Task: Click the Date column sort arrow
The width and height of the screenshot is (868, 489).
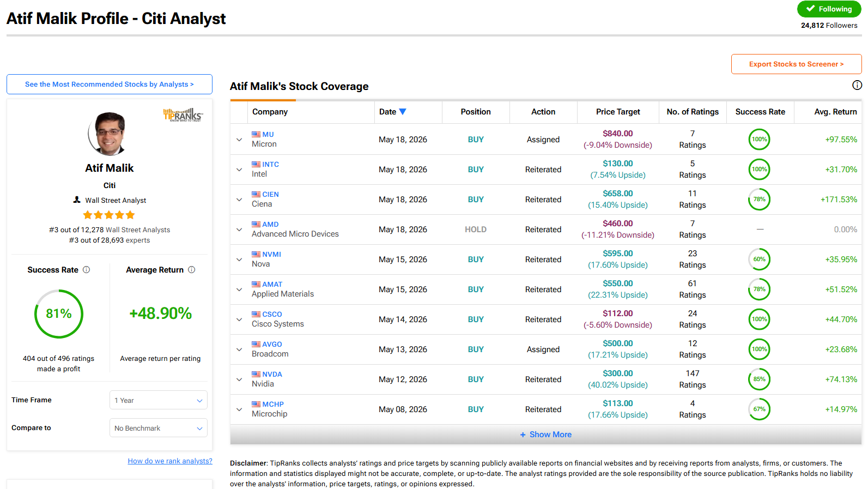Action: click(x=403, y=112)
